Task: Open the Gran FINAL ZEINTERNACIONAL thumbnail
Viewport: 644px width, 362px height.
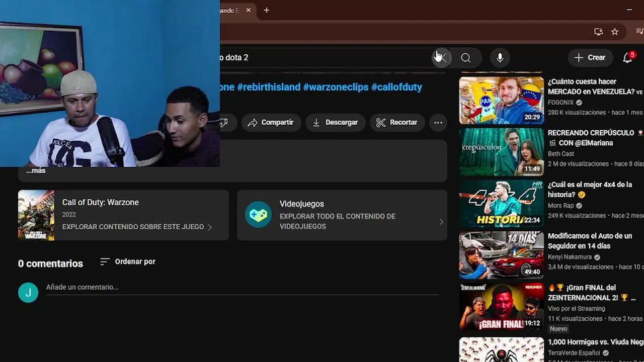Action: [502, 307]
